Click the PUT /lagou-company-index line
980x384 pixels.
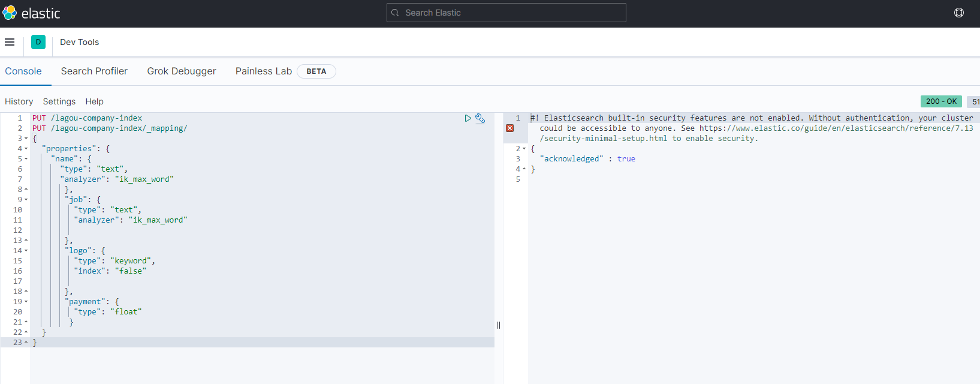(x=88, y=118)
